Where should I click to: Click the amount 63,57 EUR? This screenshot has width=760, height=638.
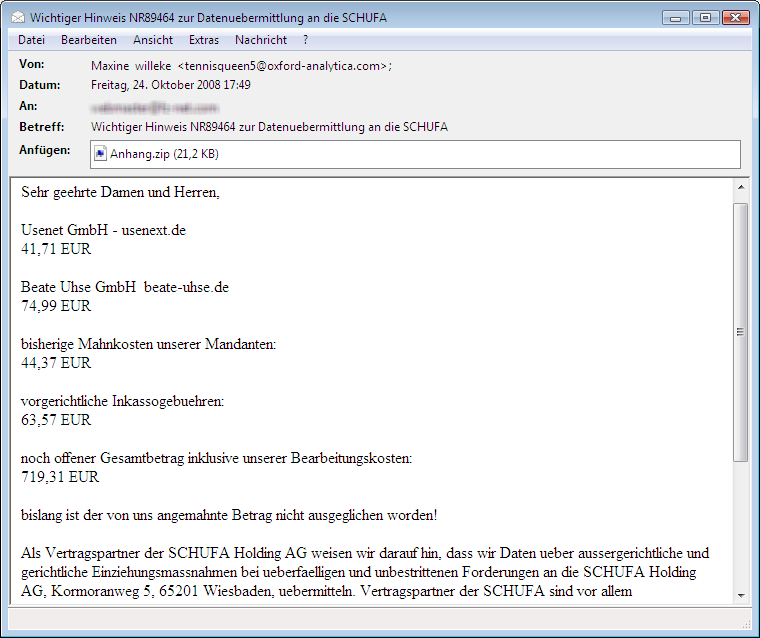[x=56, y=420]
